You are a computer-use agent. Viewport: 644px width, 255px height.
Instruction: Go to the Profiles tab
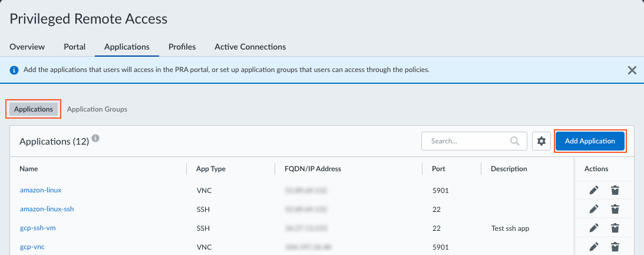(x=182, y=47)
